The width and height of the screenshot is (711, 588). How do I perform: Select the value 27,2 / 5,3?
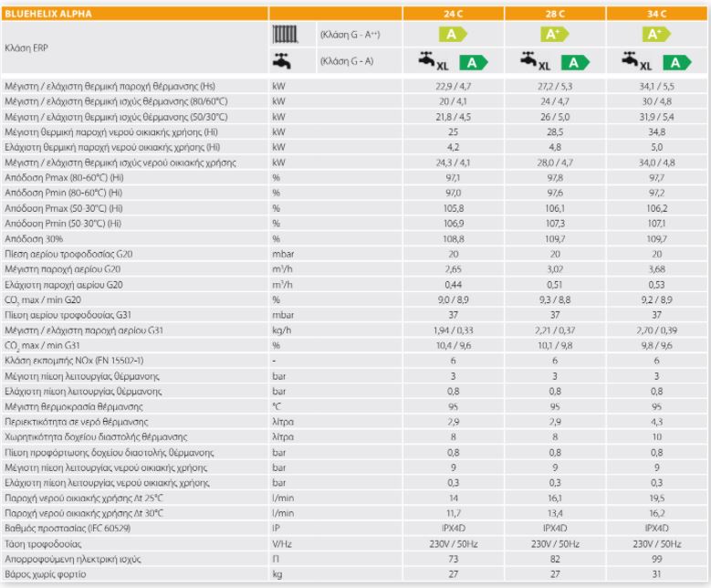tap(555, 86)
